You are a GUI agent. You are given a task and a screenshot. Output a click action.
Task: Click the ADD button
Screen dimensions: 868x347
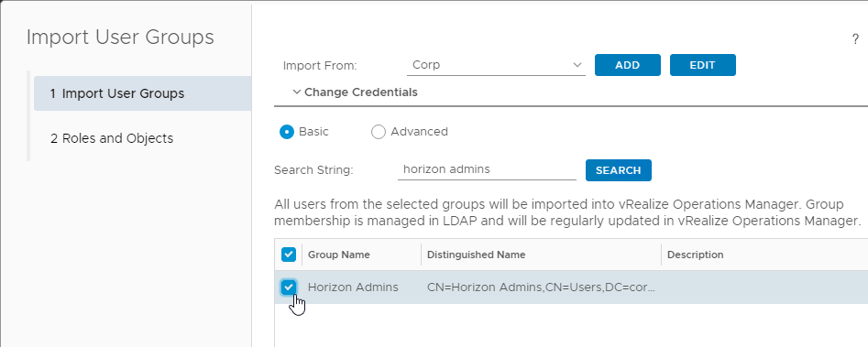(x=628, y=65)
